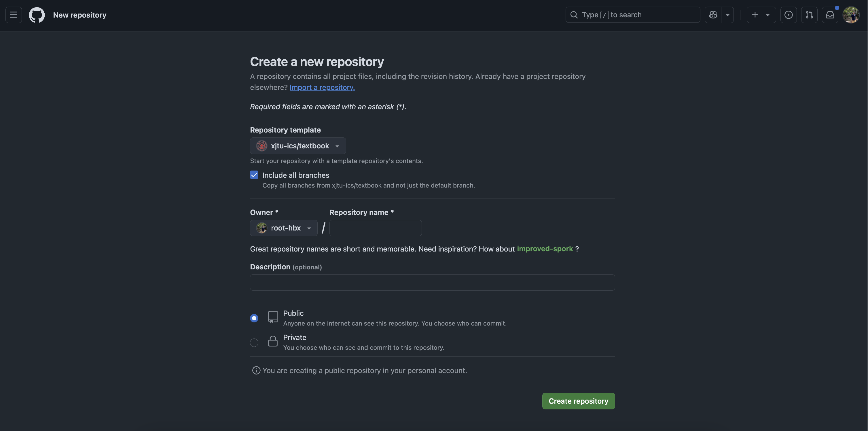This screenshot has height=431, width=868.
Task: Click the search bar in header
Action: click(632, 15)
